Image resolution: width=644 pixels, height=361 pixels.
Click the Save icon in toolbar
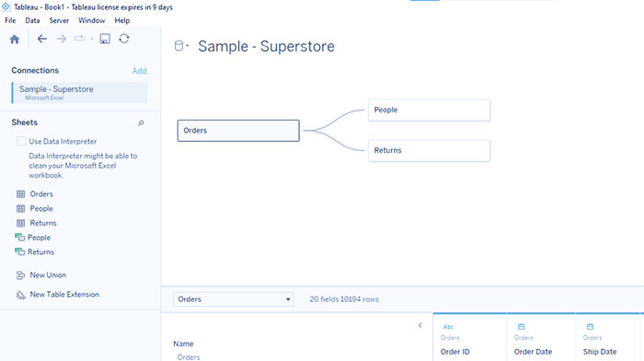click(x=105, y=39)
